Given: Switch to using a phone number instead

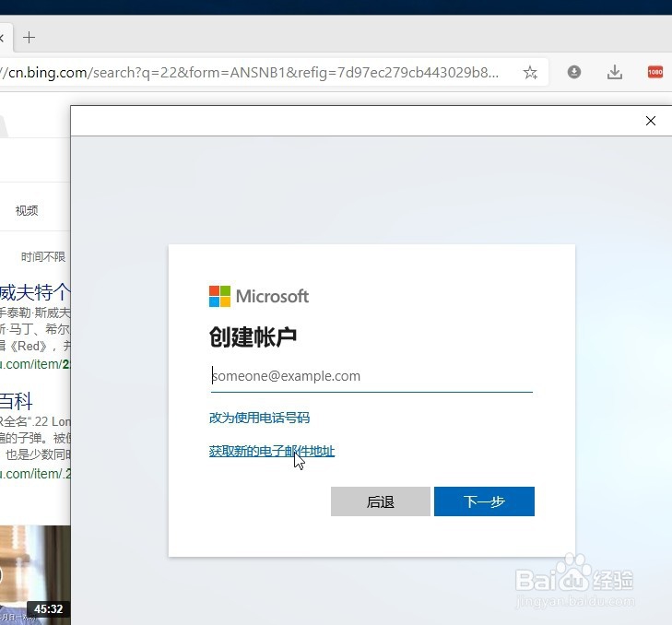Looking at the screenshot, I should (259, 418).
